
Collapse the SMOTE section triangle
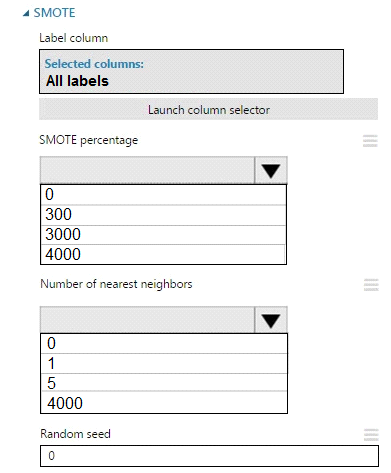pos(26,13)
